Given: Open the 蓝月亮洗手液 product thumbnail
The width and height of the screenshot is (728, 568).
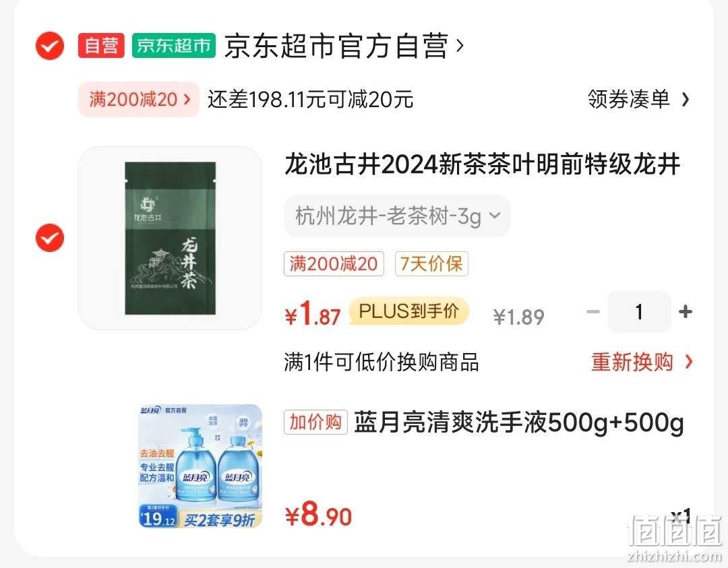Looking at the screenshot, I should [x=201, y=466].
